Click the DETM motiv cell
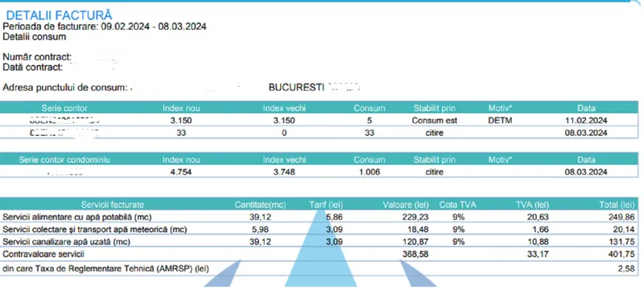The image size is (644, 291). 499,121
